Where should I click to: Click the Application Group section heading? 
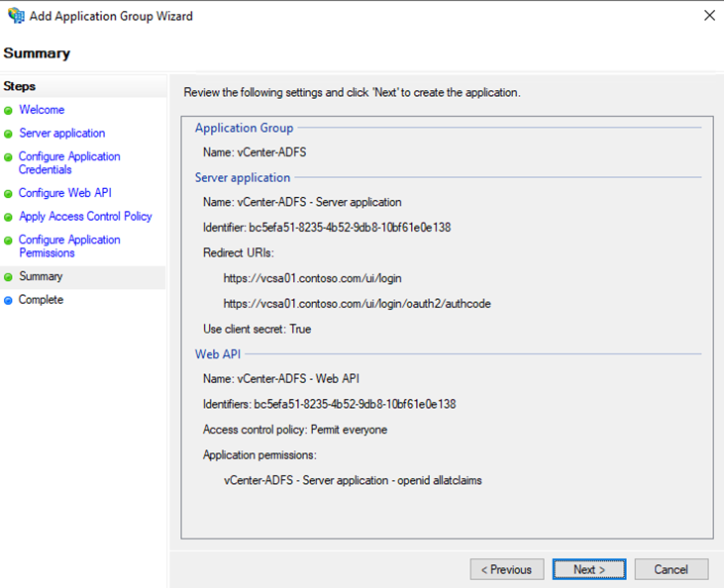(x=244, y=128)
